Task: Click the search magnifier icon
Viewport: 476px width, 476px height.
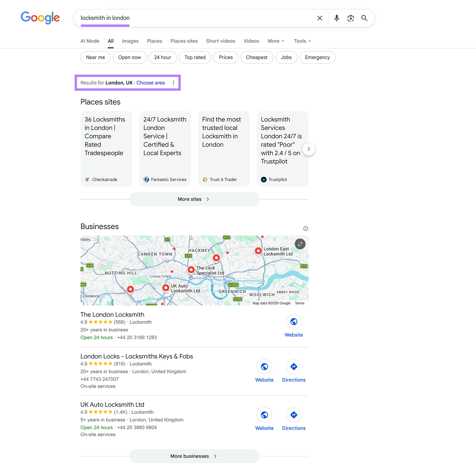Action: (x=364, y=18)
